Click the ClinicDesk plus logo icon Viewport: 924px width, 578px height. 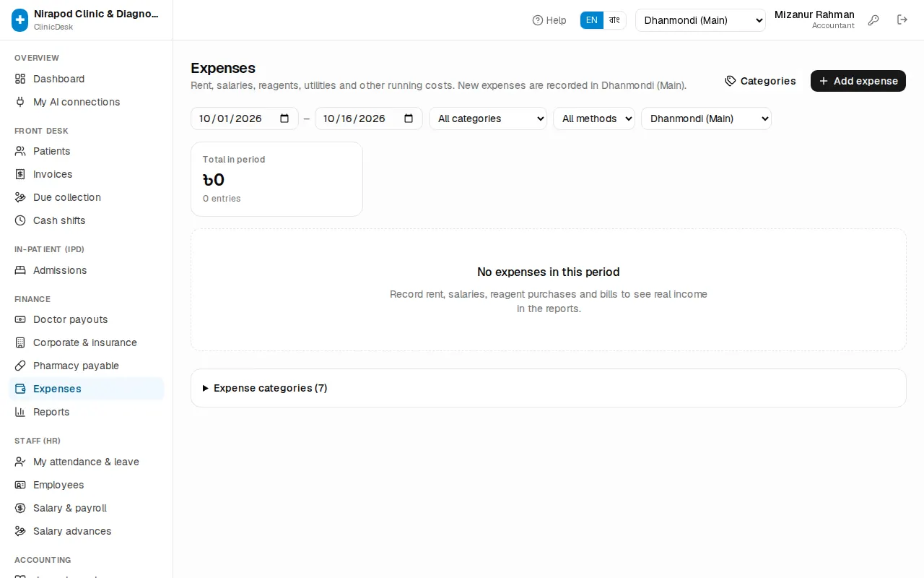pyautogui.click(x=20, y=20)
